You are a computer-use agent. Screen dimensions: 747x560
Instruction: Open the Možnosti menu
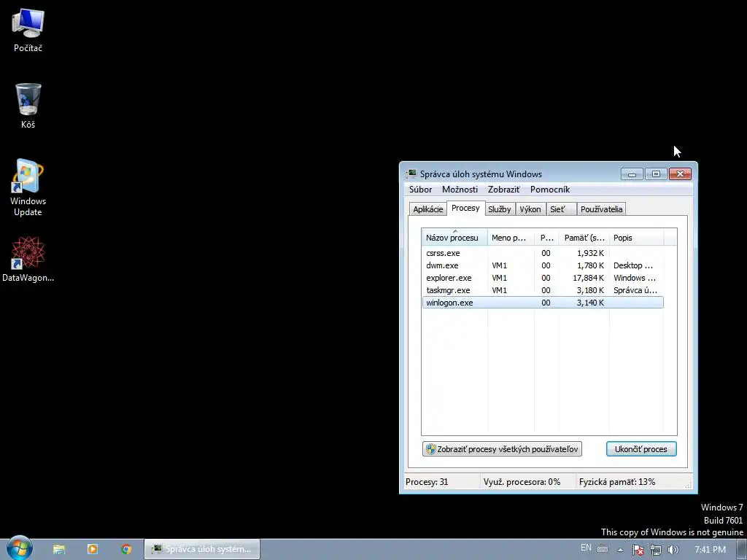pos(460,190)
